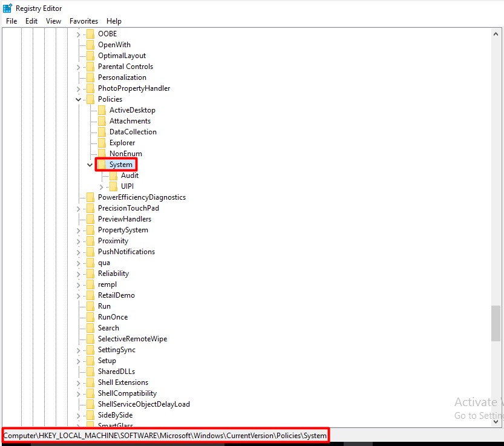Click the DataCollection folder icon
The image size is (504, 446).
click(x=102, y=132)
